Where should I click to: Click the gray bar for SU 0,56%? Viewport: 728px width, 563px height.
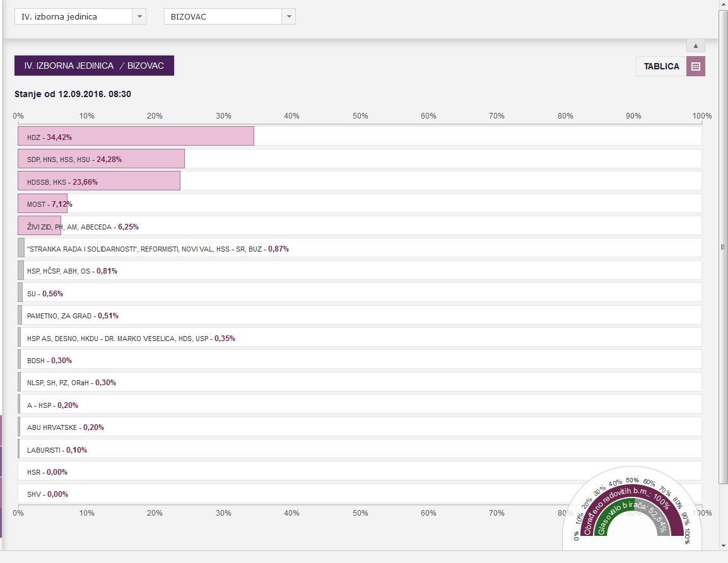click(21, 293)
